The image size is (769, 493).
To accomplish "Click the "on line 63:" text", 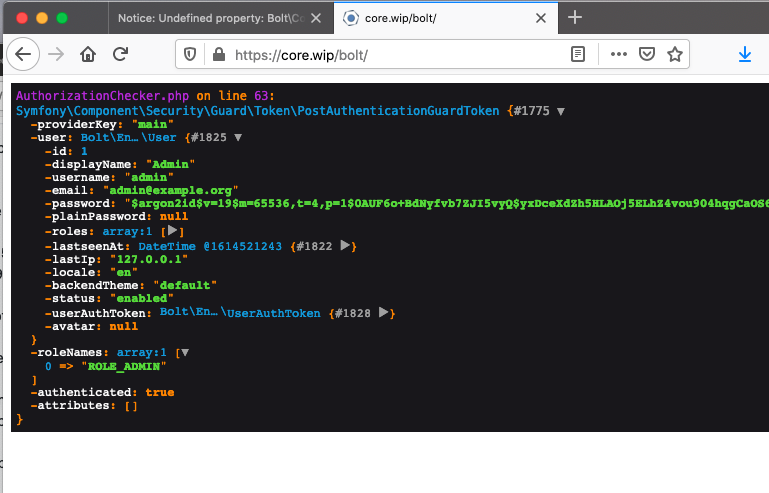I will [x=235, y=96].
